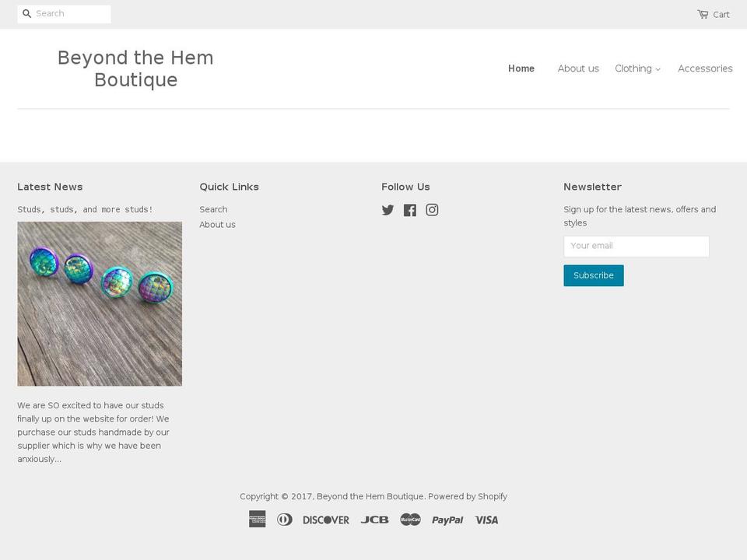Open Instagram from the Follow Us icons

pyautogui.click(x=432, y=209)
